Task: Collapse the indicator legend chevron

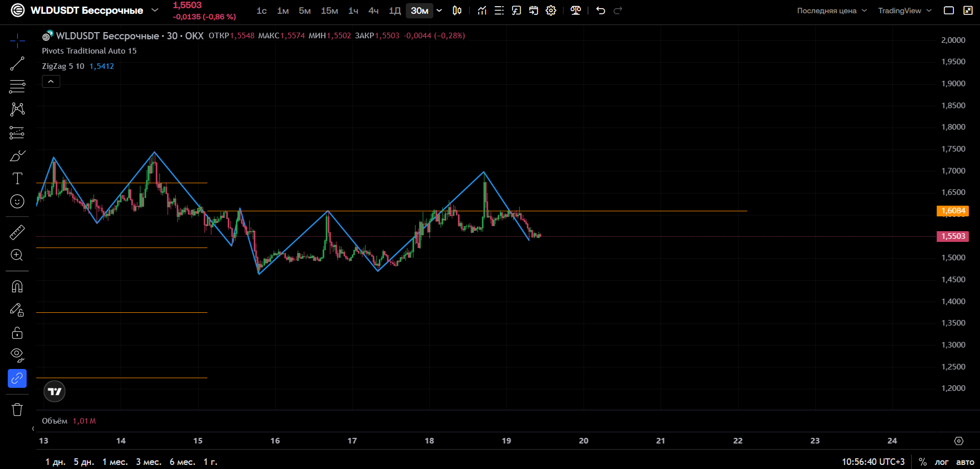Action: point(51,82)
